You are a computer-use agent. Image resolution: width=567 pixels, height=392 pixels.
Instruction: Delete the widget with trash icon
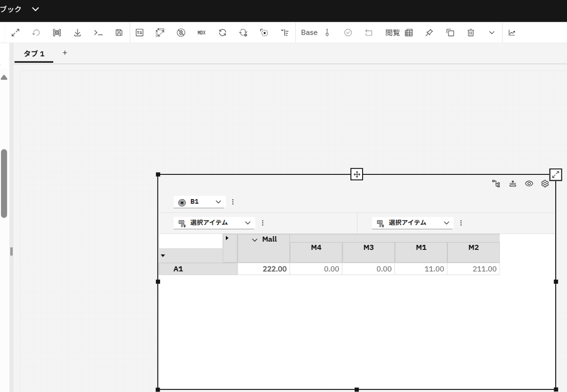pos(471,32)
